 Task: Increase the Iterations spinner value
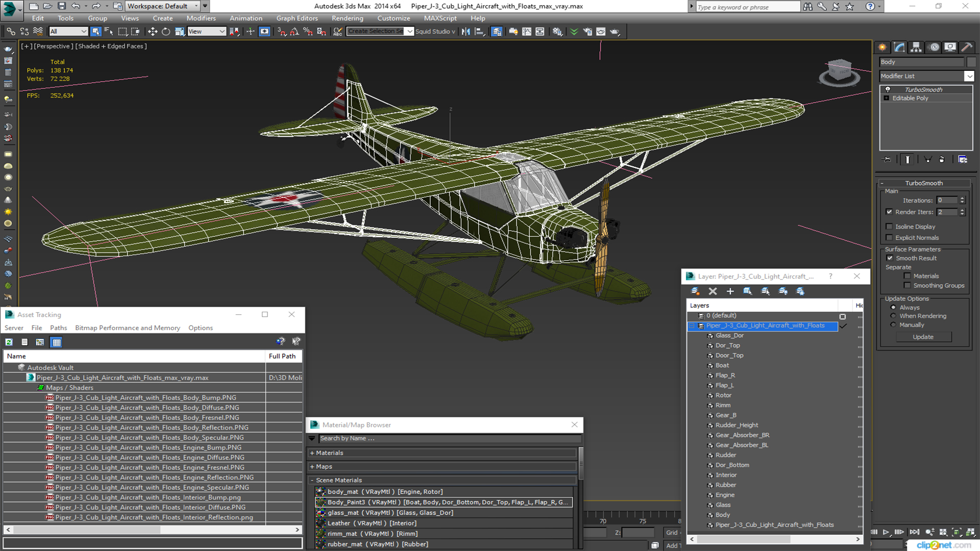tap(962, 198)
